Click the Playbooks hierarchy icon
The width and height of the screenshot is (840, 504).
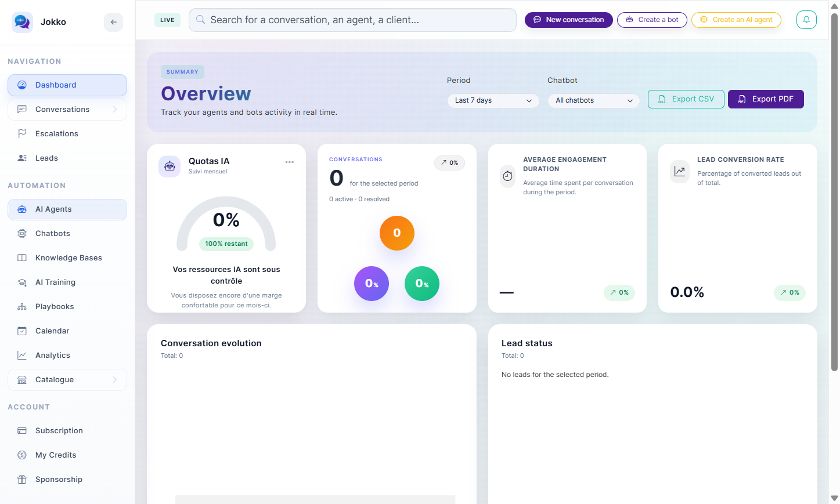click(x=22, y=306)
